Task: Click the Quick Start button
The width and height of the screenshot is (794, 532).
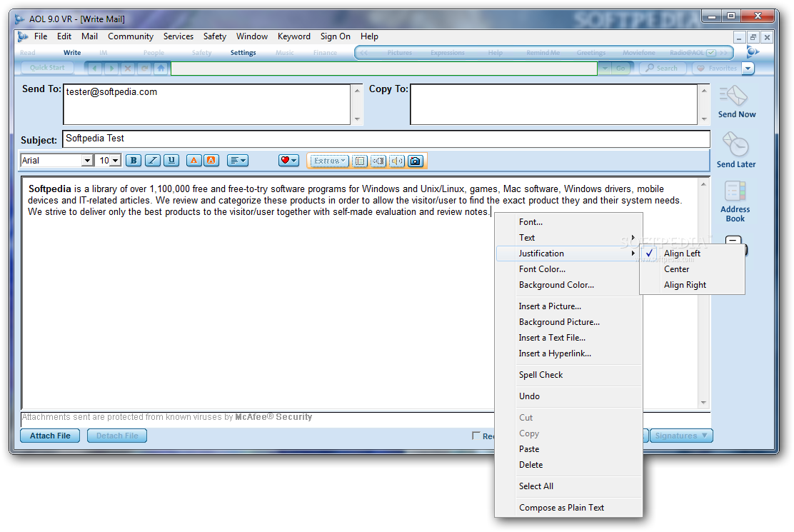Action: point(47,68)
